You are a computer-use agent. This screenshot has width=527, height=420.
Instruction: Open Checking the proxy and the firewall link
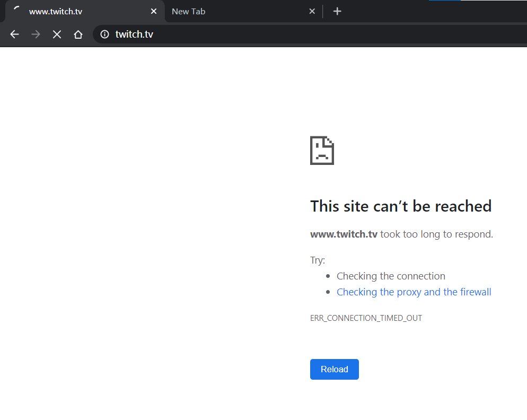coord(414,292)
